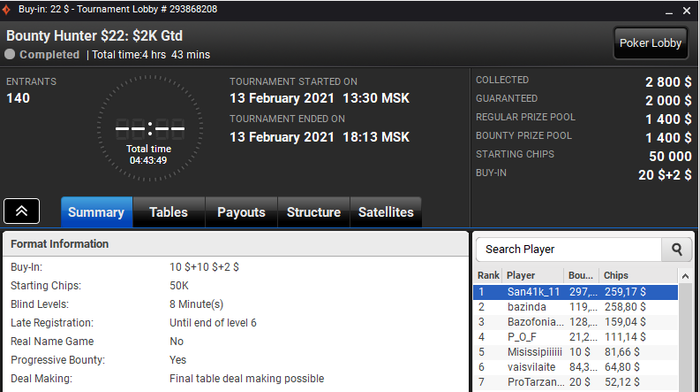Click the Progressive Bounty Yes value
This screenshot has width=700, height=392.
(x=178, y=360)
